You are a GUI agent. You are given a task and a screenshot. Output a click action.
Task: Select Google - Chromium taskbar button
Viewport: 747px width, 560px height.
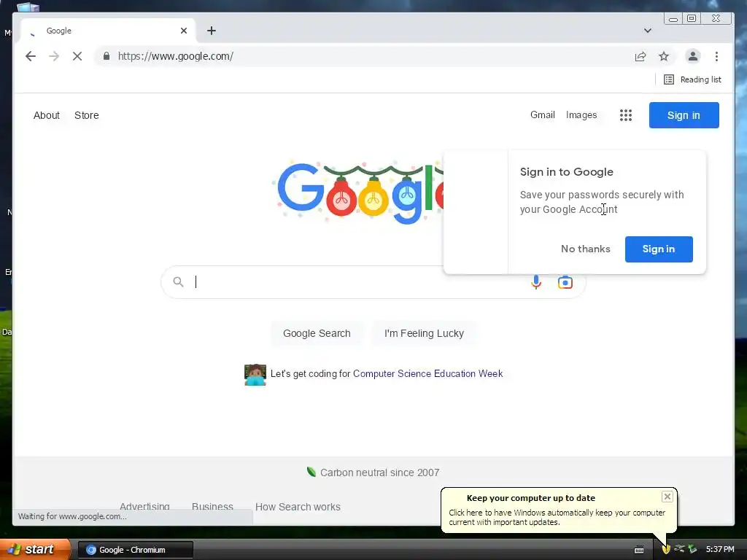[x=135, y=550]
